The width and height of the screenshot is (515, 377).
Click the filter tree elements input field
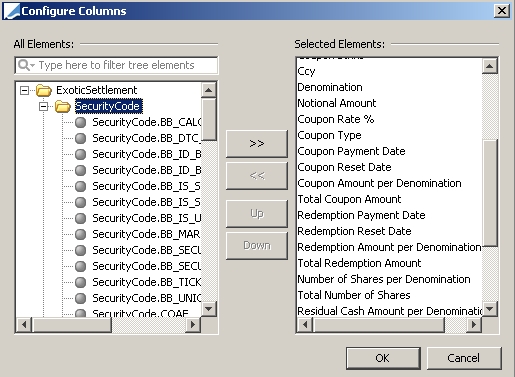tap(116, 65)
